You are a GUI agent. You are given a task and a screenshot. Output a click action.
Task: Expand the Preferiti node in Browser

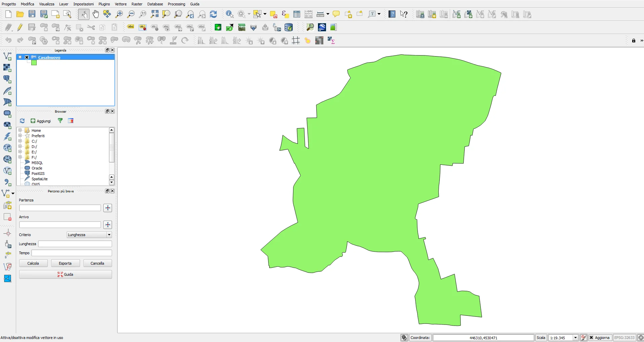point(20,136)
